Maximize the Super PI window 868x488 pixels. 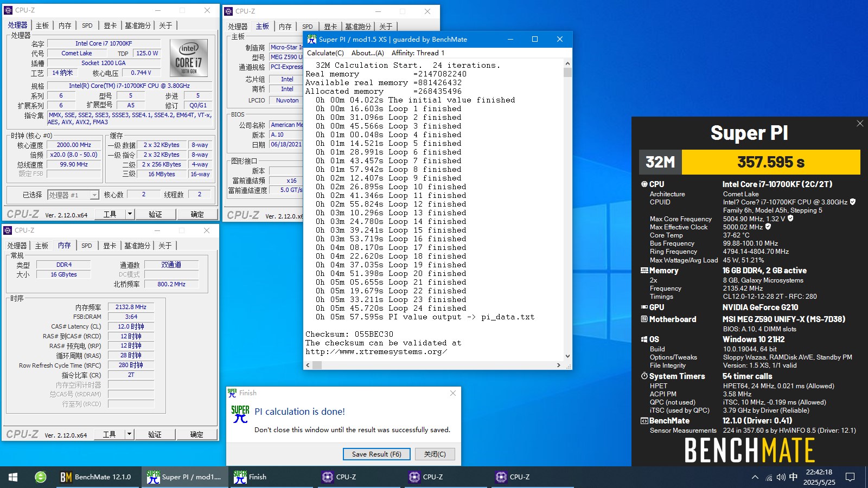(x=535, y=39)
